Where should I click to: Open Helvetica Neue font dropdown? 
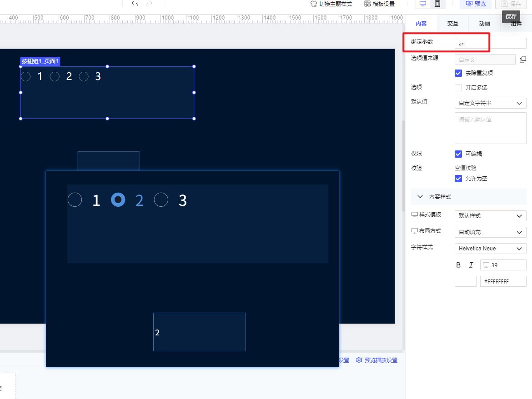[490, 249]
